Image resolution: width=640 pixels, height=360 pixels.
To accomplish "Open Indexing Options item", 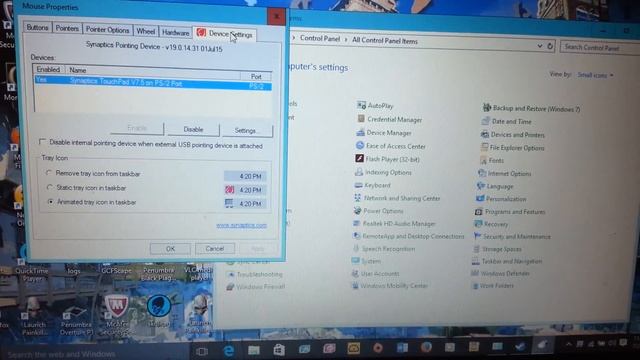I will (x=383, y=172).
